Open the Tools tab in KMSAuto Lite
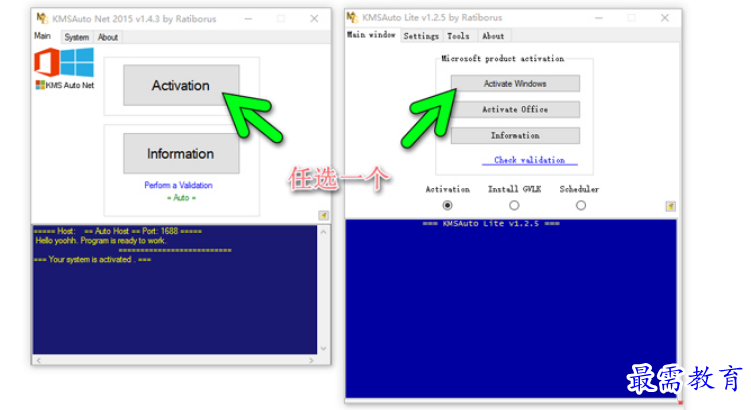Viewport: 751px width, 410px height. (x=458, y=36)
